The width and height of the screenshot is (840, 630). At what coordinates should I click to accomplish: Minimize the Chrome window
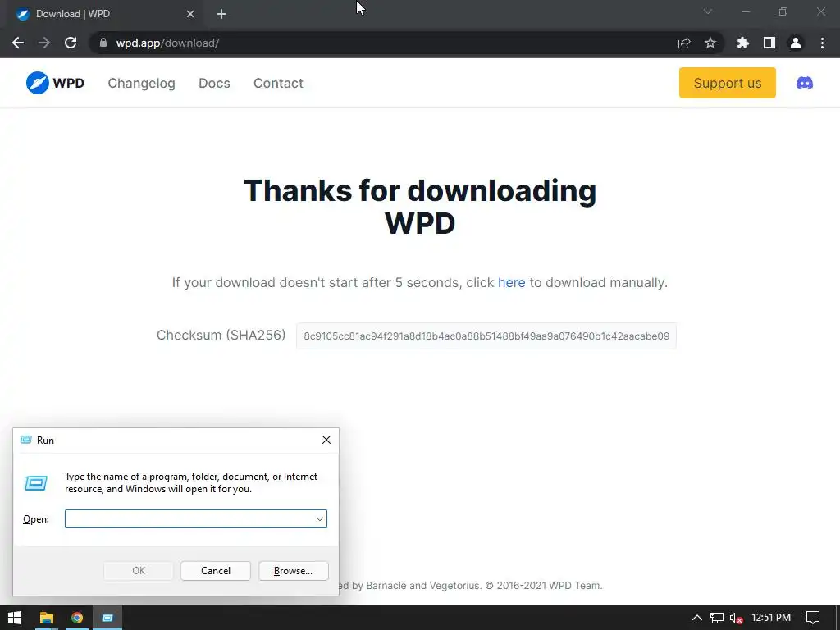(x=745, y=11)
